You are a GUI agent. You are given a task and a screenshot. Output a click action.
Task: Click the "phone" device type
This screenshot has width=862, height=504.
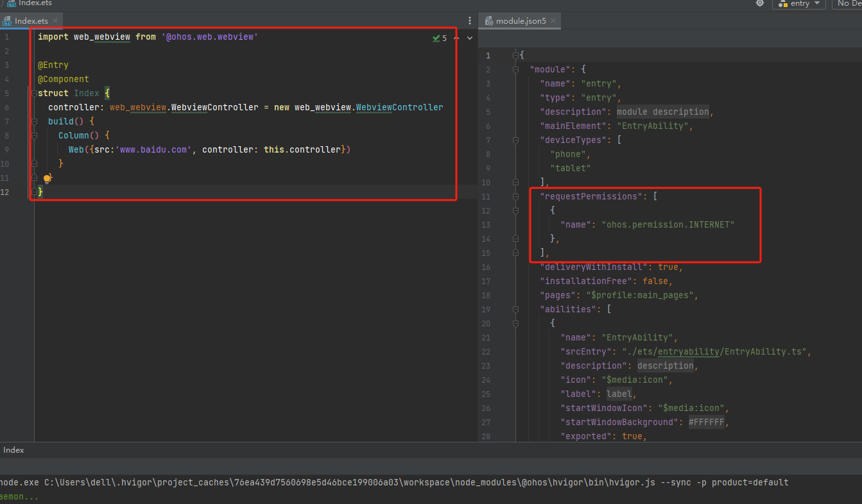coord(568,155)
